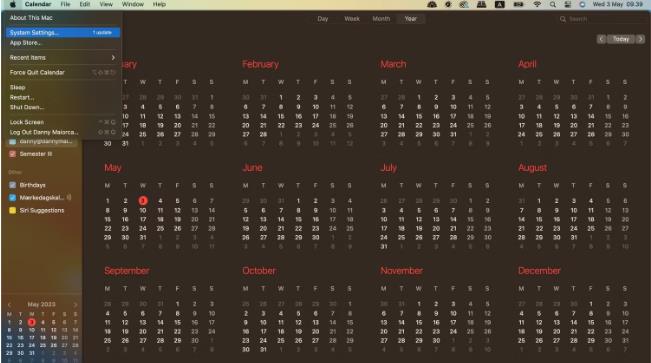Click the battery status icon
Viewport: 651px width, 363px height.
pos(518,4)
